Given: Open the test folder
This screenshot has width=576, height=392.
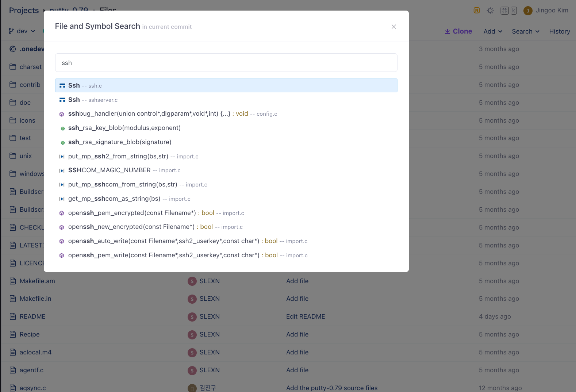Looking at the screenshot, I should tap(25, 138).
